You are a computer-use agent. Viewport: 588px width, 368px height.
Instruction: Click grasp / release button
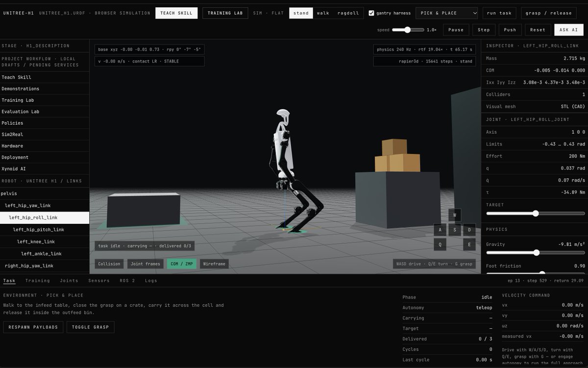pos(548,13)
